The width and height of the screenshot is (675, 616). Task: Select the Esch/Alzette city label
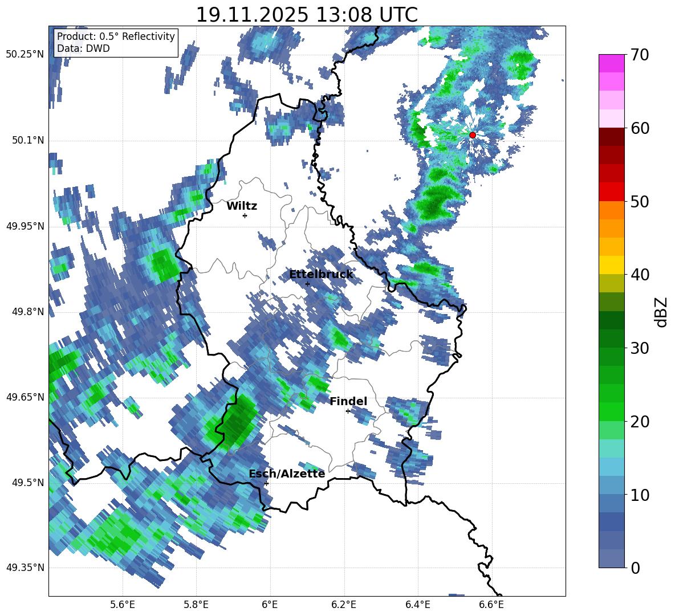point(287,474)
